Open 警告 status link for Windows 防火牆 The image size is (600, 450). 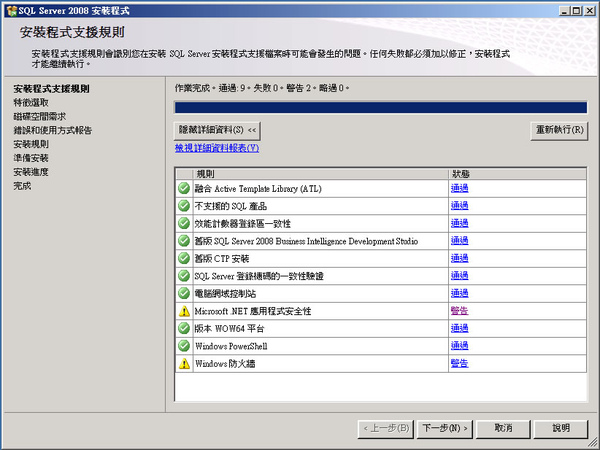(460, 364)
